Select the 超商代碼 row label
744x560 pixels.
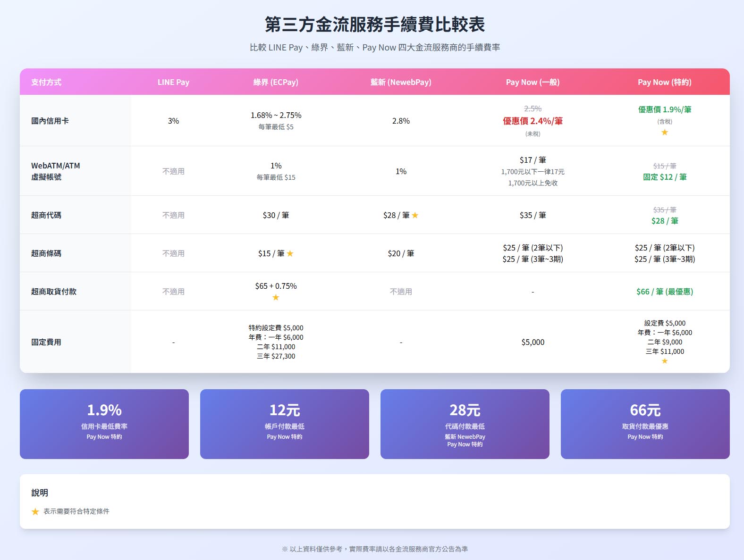46,215
